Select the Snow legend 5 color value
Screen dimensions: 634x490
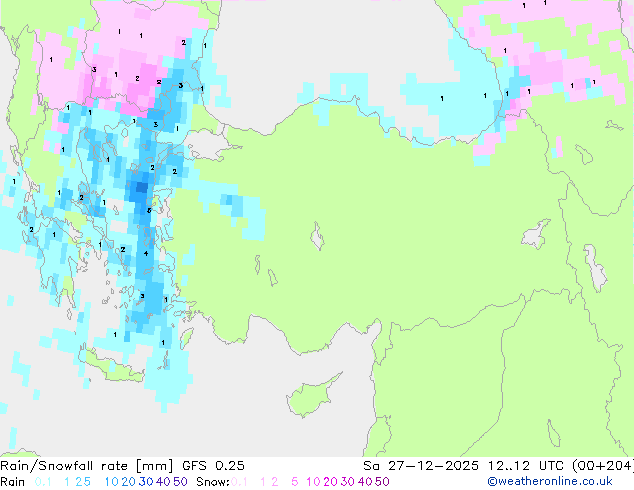(x=295, y=482)
